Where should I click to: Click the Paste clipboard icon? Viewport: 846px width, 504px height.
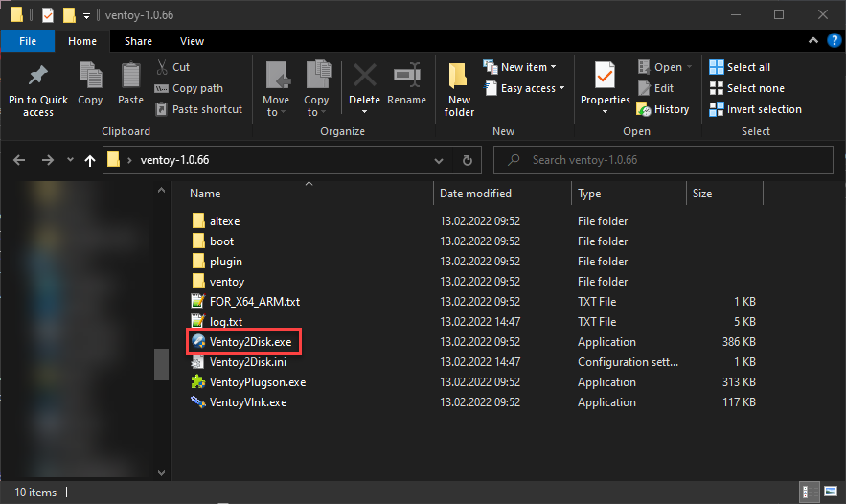(x=131, y=76)
